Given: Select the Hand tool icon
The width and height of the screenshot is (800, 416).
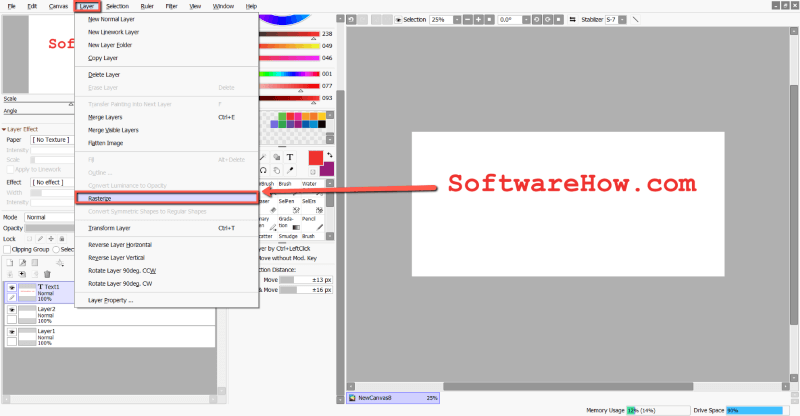Looking at the screenshot, I should (x=277, y=170).
